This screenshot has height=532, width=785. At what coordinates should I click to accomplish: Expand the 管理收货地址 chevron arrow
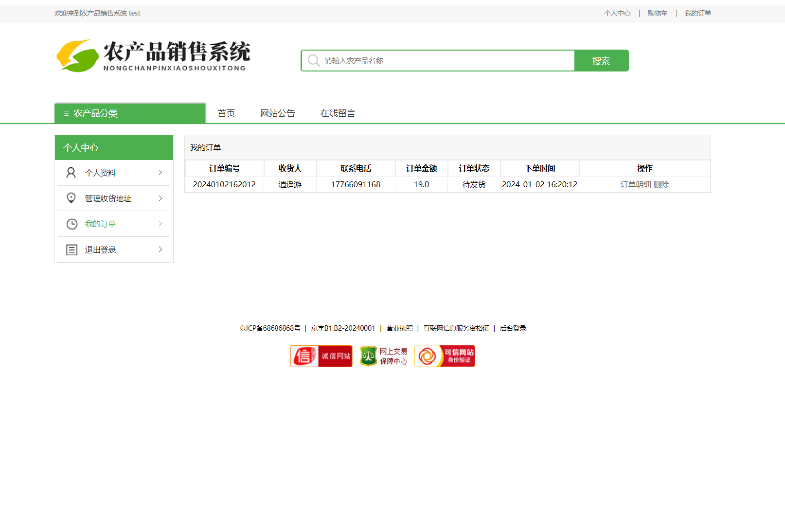[x=160, y=198]
